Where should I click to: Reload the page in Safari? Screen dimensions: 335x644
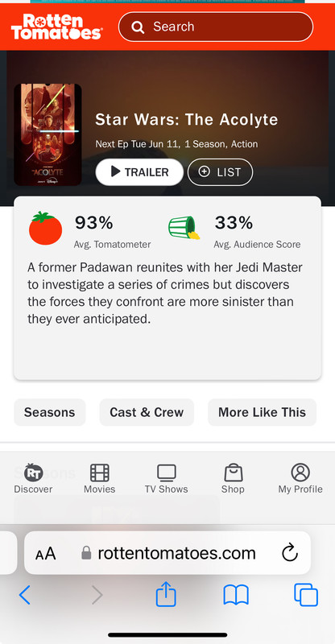pos(290,552)
